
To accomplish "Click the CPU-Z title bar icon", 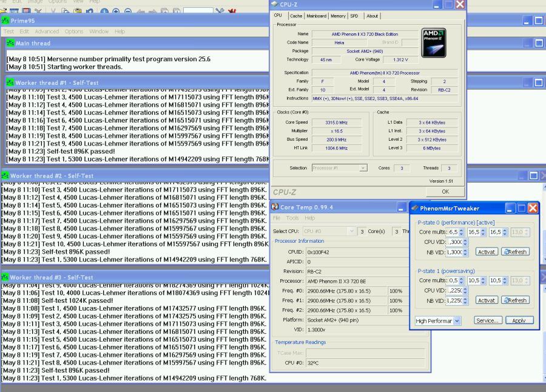I will tap(274, 4).
